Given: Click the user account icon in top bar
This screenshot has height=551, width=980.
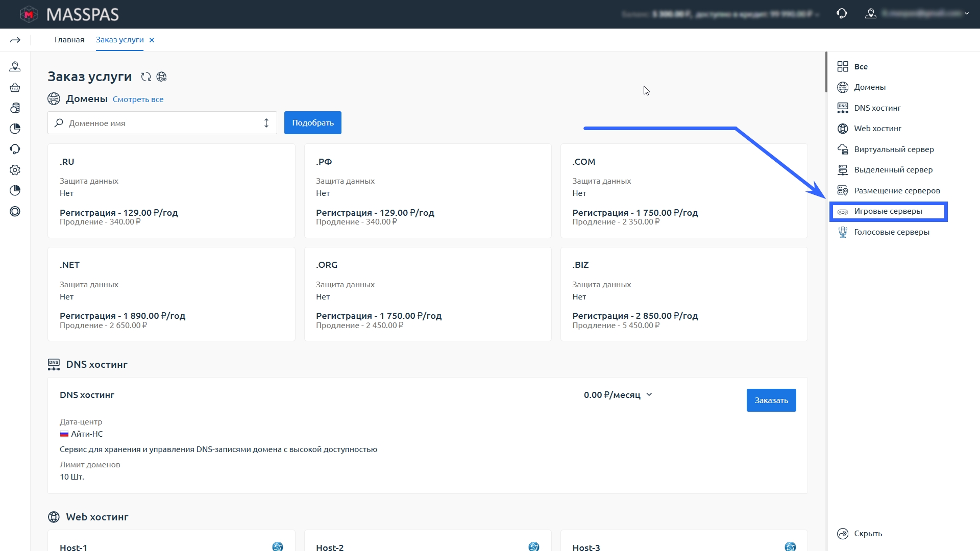Looking at the screenshot, I should pyautogui.click(x=871, y=14).
